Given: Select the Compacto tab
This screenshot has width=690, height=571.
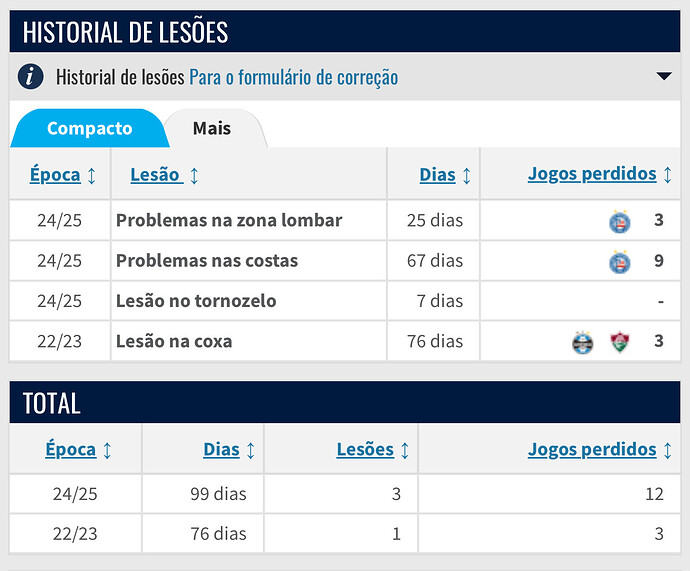Looking at the screenshot, I should (90, 128).
